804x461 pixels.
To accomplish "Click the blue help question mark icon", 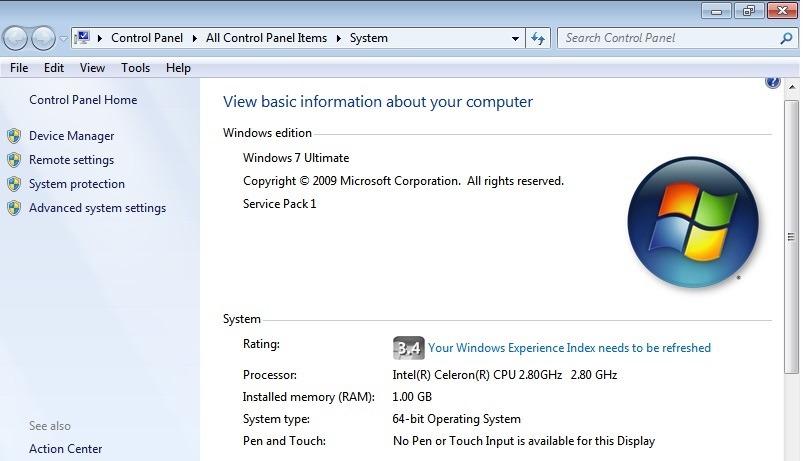I will (x=772, y=82).
